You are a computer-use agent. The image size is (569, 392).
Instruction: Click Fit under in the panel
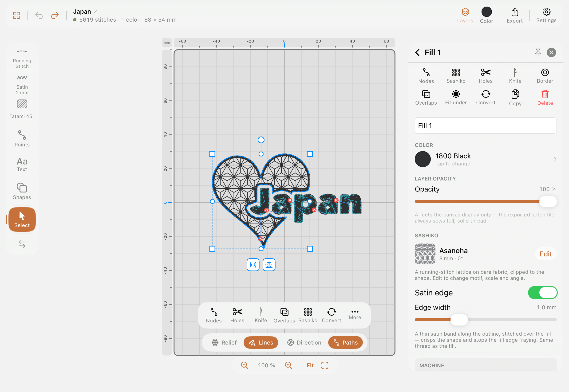tap(456, 98)
